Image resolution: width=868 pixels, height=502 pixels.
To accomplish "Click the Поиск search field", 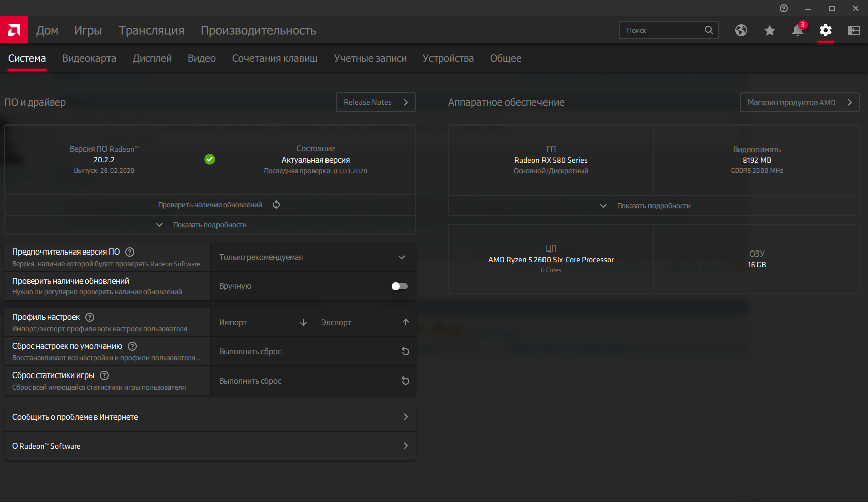I will pos(662,30).
